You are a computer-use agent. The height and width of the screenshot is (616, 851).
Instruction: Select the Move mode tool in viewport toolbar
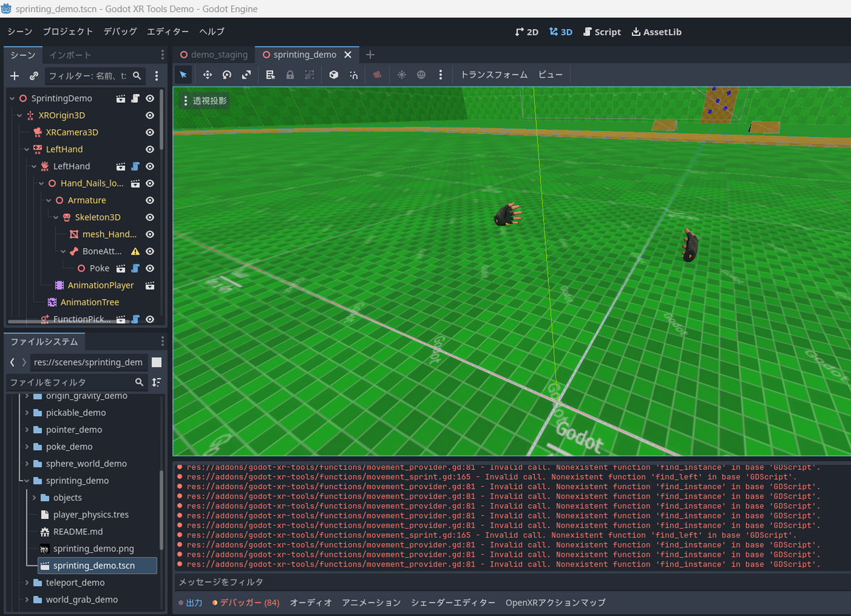coord(207,74)
